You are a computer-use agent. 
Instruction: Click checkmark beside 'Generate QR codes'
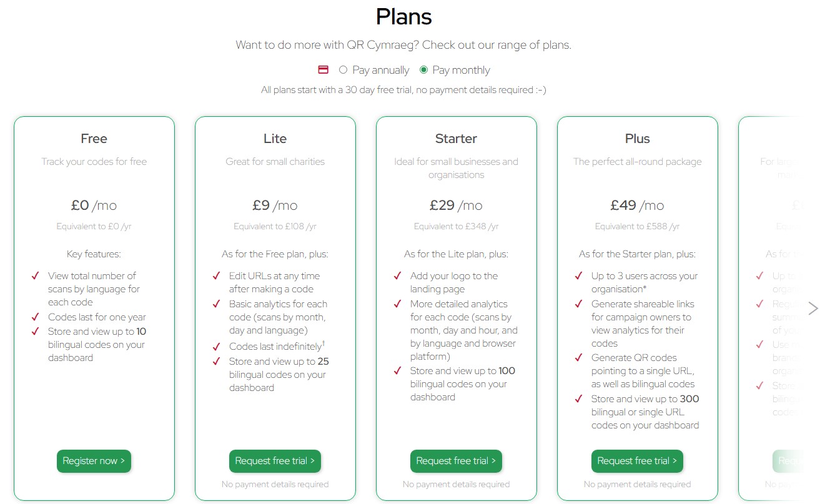tap(579, 358)
